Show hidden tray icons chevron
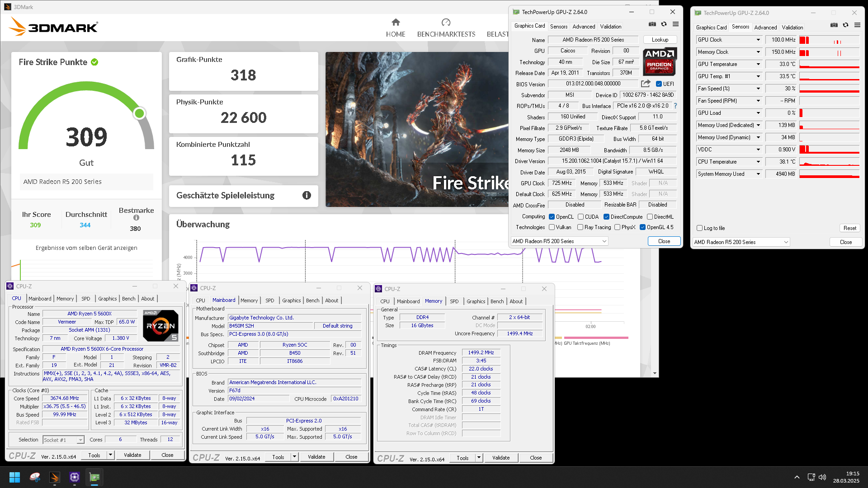Screen dimensions: 868x488 coord(797,477)
